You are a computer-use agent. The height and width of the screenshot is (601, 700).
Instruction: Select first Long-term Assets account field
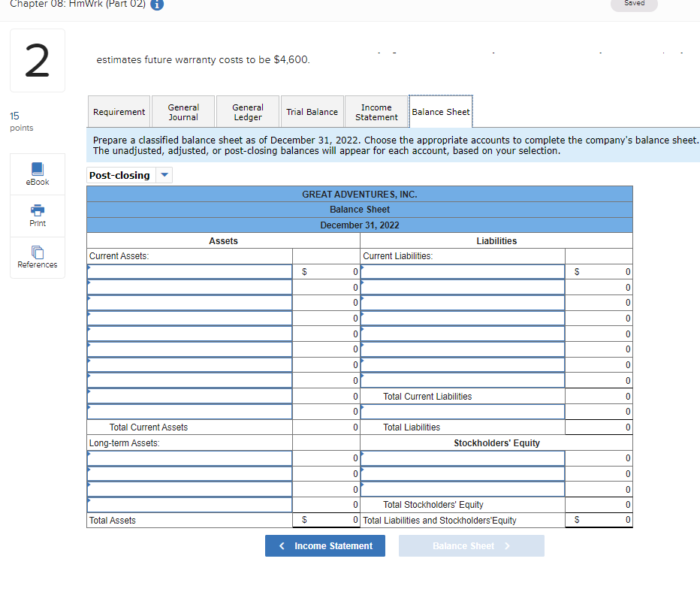(190, 458)
